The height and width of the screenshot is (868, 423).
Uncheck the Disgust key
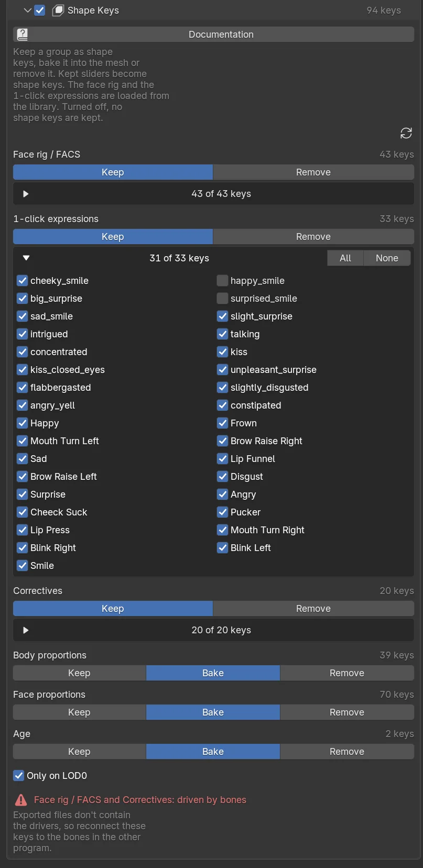coord(222,477)
